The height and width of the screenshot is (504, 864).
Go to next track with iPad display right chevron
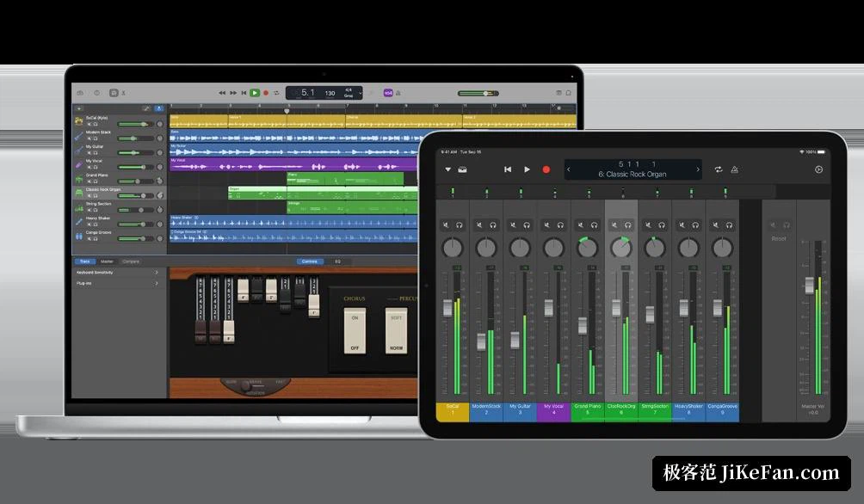pos(698,169)
